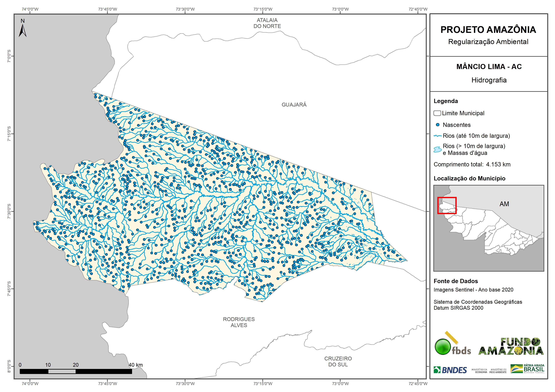
Task: Click the BNDES logo
Action: (450, 370)
